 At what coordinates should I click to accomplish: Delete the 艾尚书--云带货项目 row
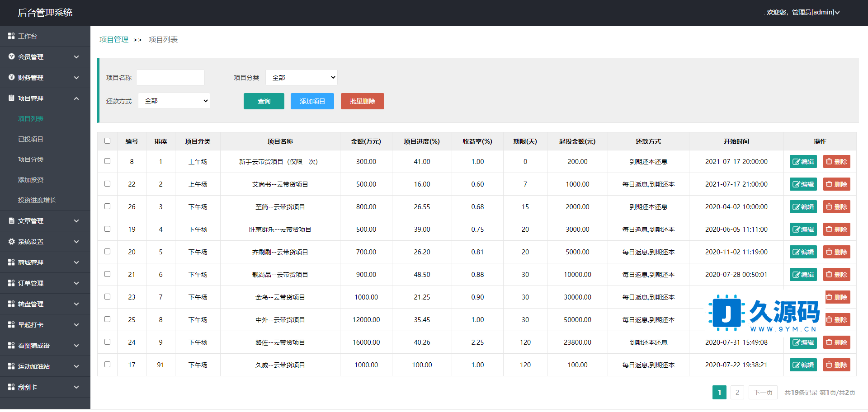[836, 184]
